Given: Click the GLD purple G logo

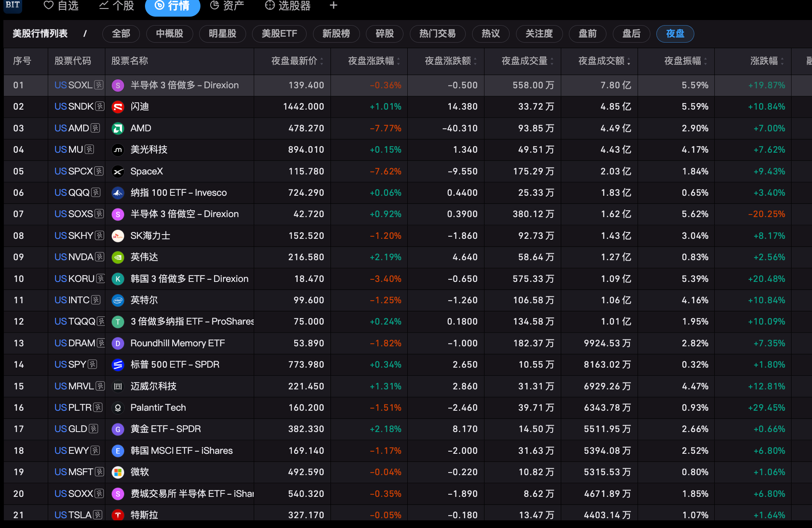Looking at the screenshot, I should (118, 429).
